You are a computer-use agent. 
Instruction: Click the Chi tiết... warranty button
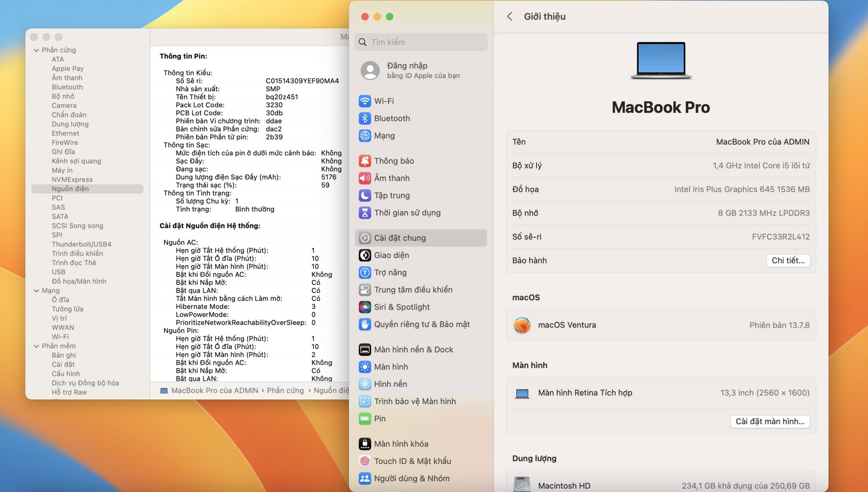pos(787,260)
